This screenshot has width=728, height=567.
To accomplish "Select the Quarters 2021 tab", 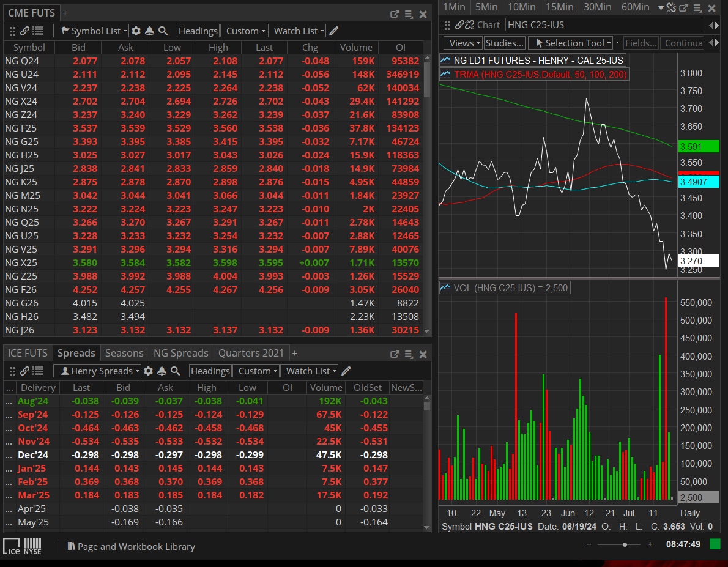I will point(251,353).
